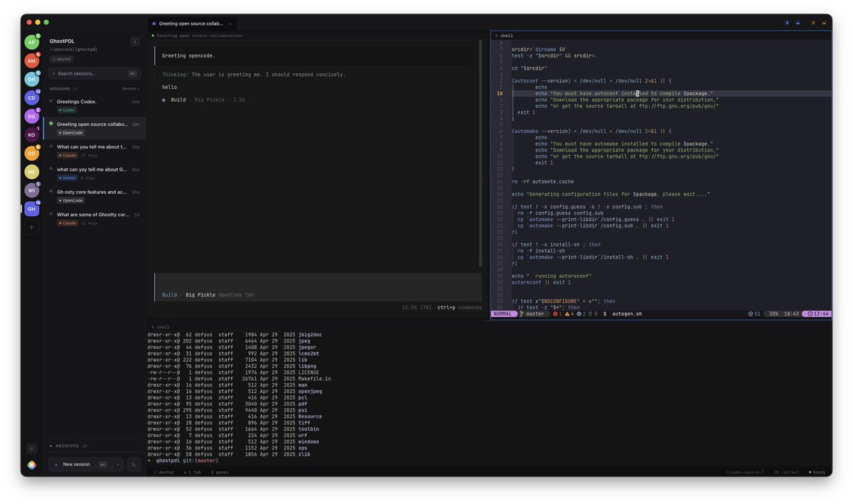This screenshot has height=504, width=853.
Task: Click the master branch badge under GhostPDL
Action: (x=62, y=59)
